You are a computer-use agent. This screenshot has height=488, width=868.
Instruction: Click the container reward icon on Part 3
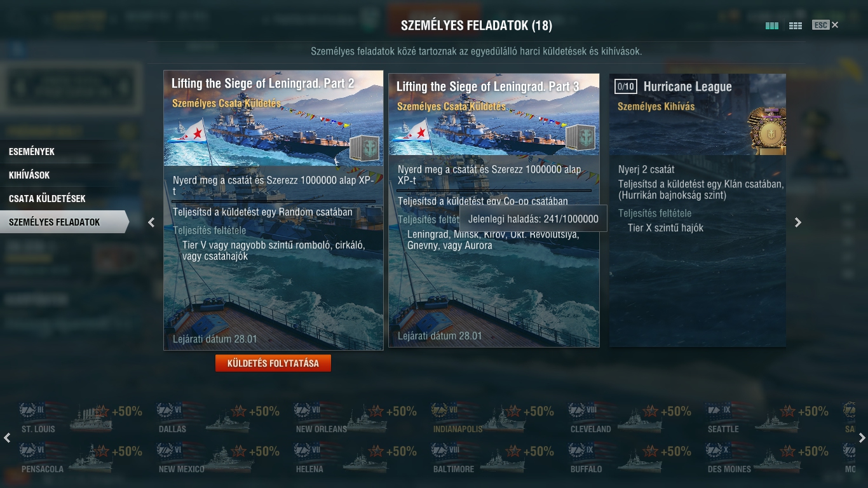pos(580,138)
